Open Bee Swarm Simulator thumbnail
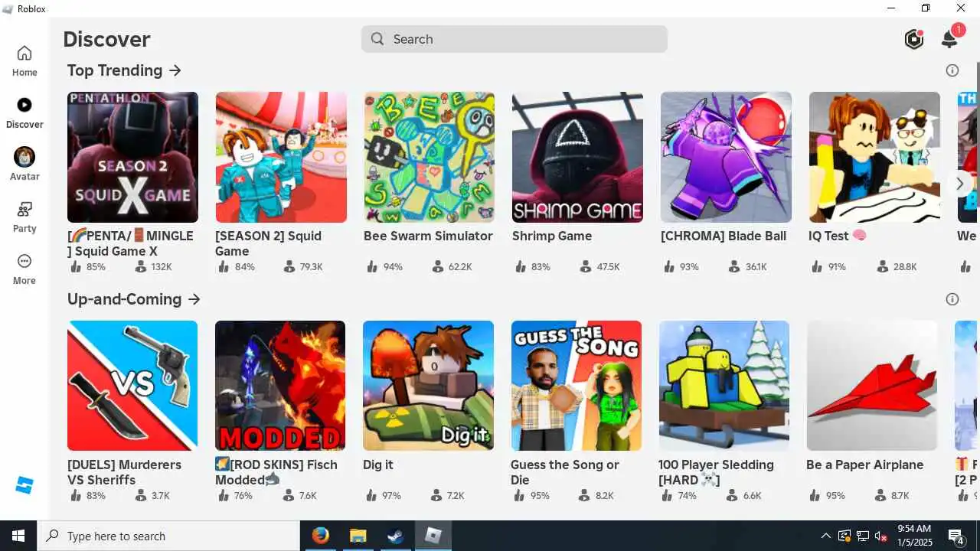The image size is (980, 551). click(x=429, y=157)
